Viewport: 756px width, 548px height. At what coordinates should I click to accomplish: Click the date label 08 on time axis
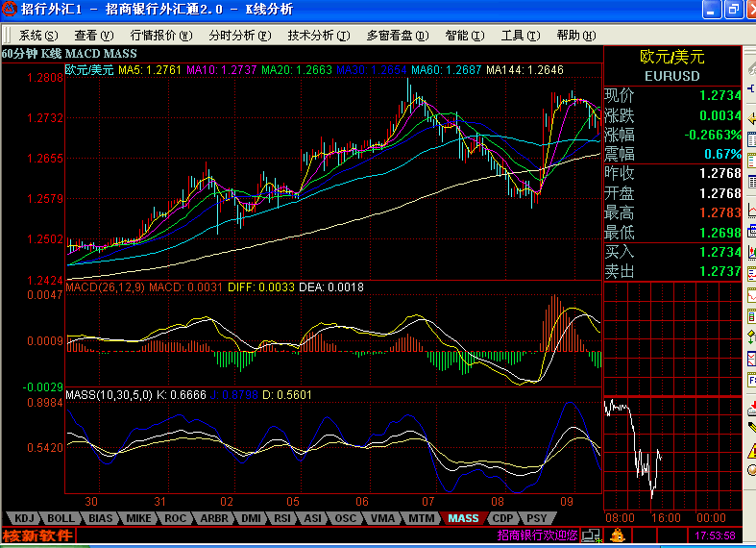point(497,502)
